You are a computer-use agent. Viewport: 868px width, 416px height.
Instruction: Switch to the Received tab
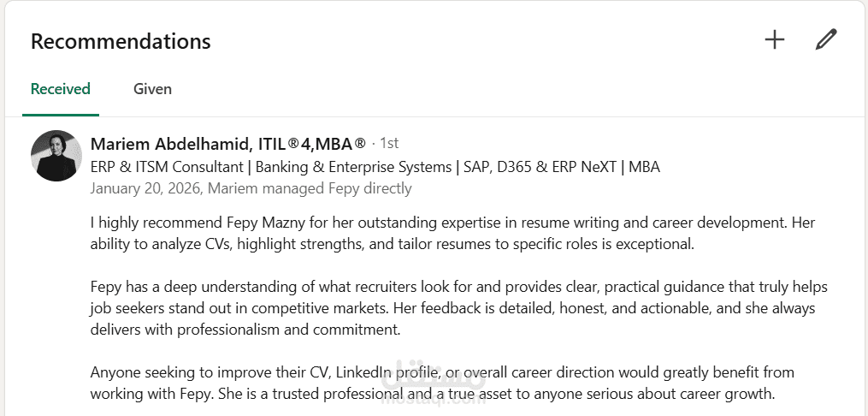(x=60, y=89)
